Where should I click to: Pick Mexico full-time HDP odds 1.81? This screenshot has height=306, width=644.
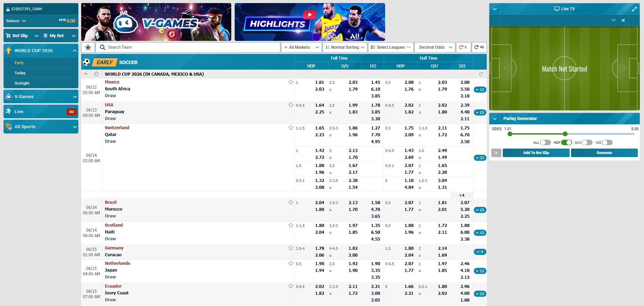320,82
